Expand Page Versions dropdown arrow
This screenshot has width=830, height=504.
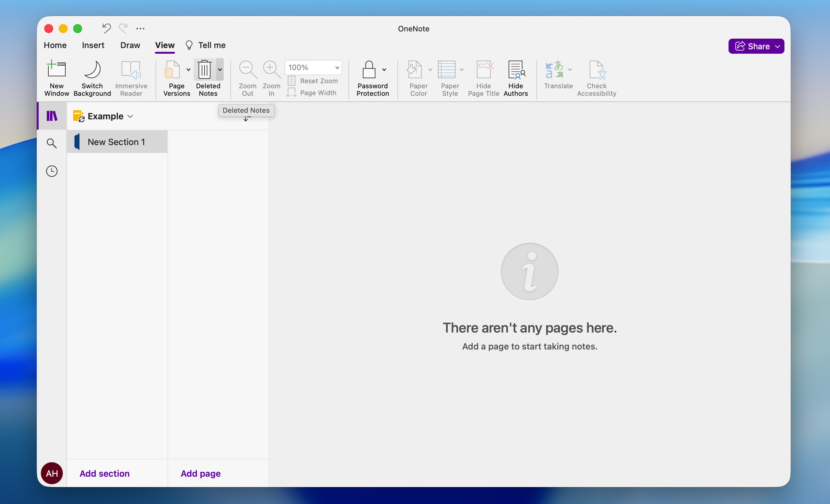pyautogui.click(x=188, y=70)
